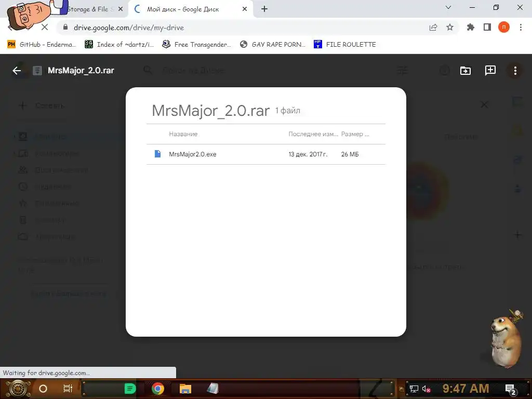
Task: Open a new browser tab
Action: [x=264, y=9]
